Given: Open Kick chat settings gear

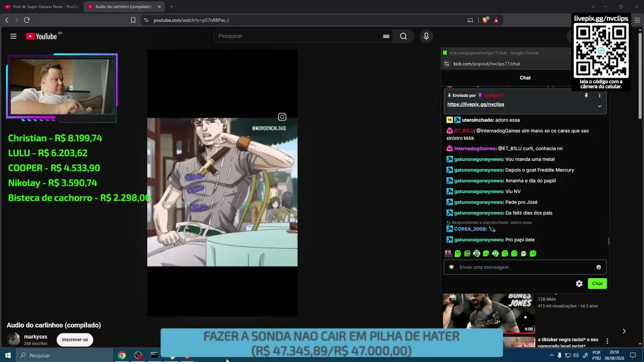Looking at the screenshot, I should tap(579, 284).
